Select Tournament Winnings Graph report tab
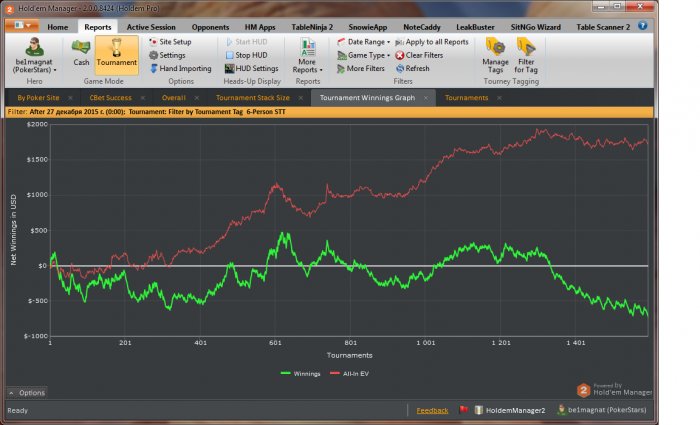Screen dimensions: 700x425 pyautogui.click(x=367, y=98)
